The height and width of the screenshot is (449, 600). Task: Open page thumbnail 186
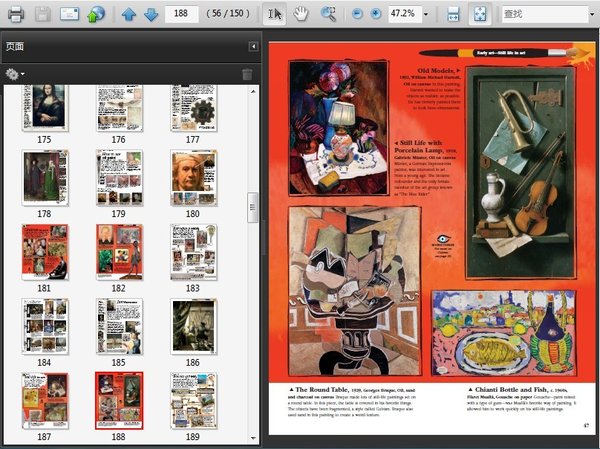click(x=194, y=327)
